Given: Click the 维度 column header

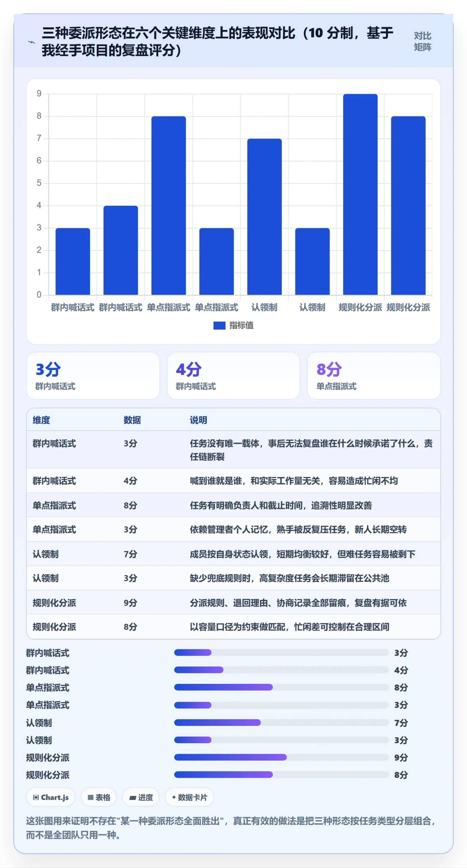Looking at the screenshot, I should 41,420.
